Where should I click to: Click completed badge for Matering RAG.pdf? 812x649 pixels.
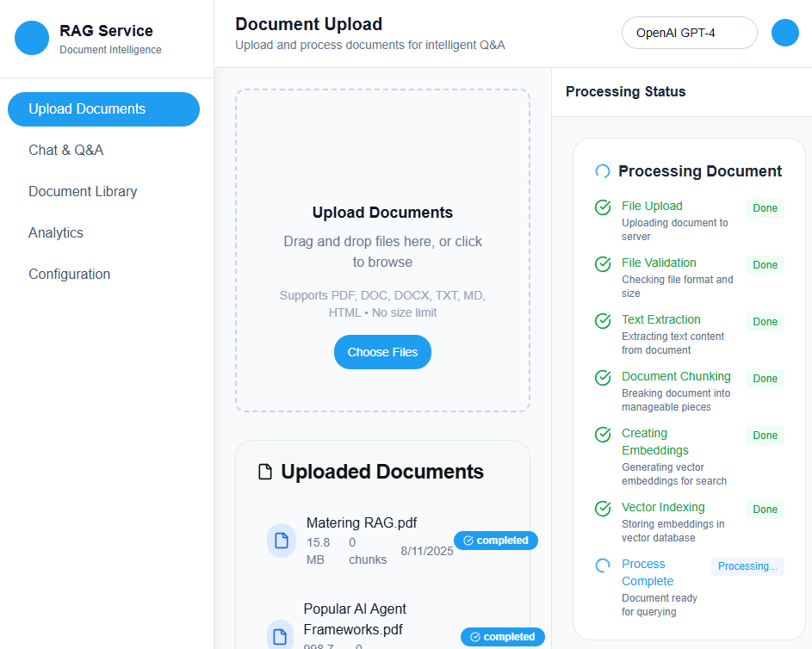point(496,541)
